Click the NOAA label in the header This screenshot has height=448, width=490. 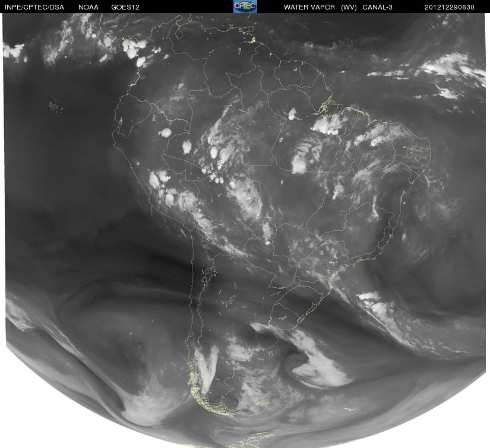click(x=88, y=7)
